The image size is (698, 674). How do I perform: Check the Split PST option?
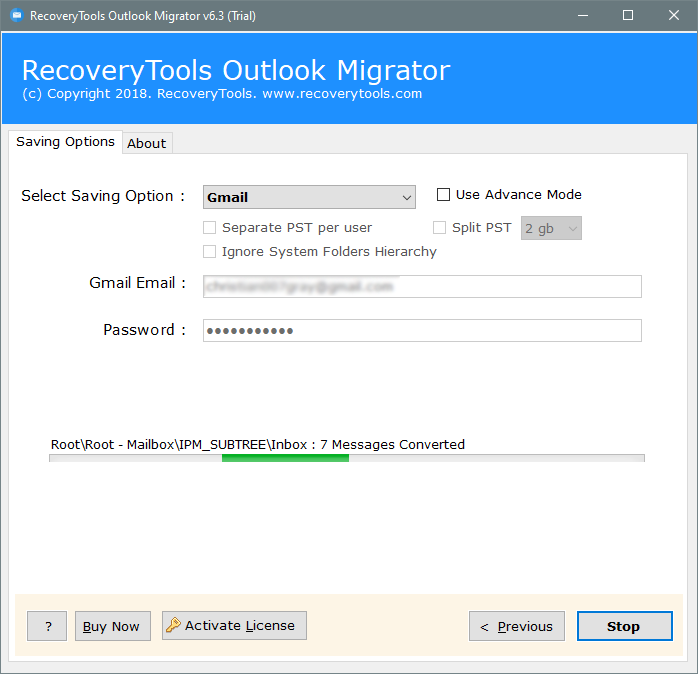click(439, 227)
